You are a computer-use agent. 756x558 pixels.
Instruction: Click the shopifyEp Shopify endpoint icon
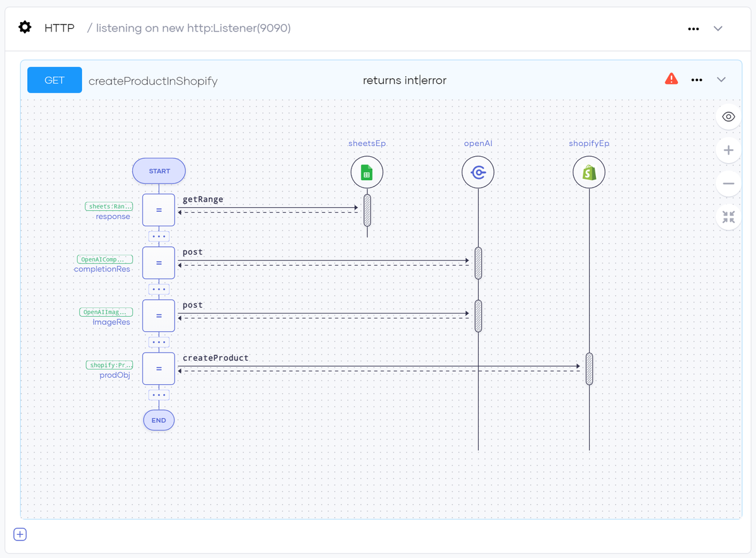589,173
